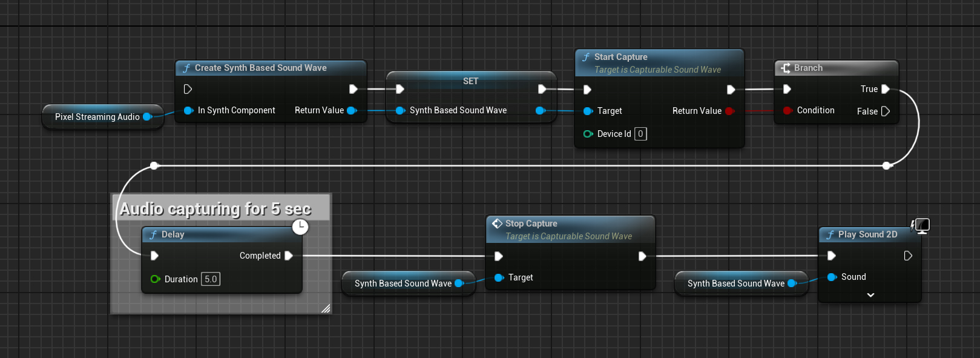Click Stop Capture exec output pin
Screen dimensions: 980x358
click(642, 256)
